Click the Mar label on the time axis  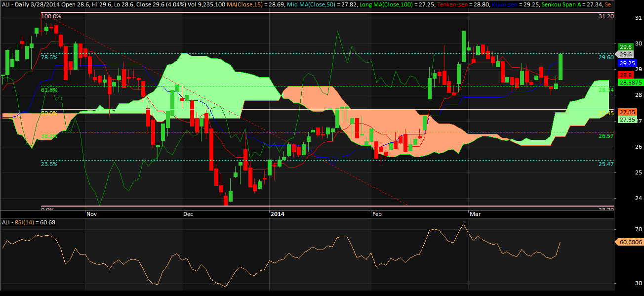[x=475, y=214]
